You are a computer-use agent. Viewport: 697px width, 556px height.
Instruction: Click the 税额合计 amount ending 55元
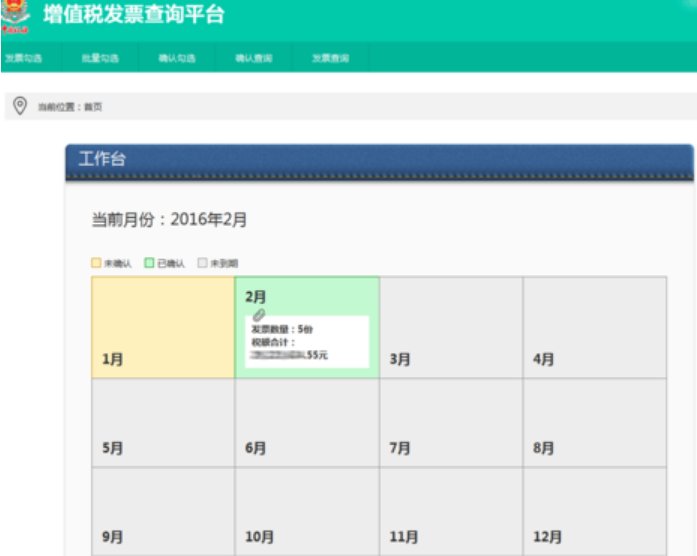point(289,355)
